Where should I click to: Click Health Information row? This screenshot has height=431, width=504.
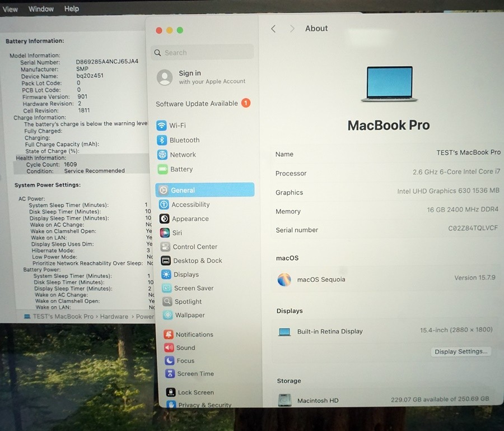pos(41,158)
